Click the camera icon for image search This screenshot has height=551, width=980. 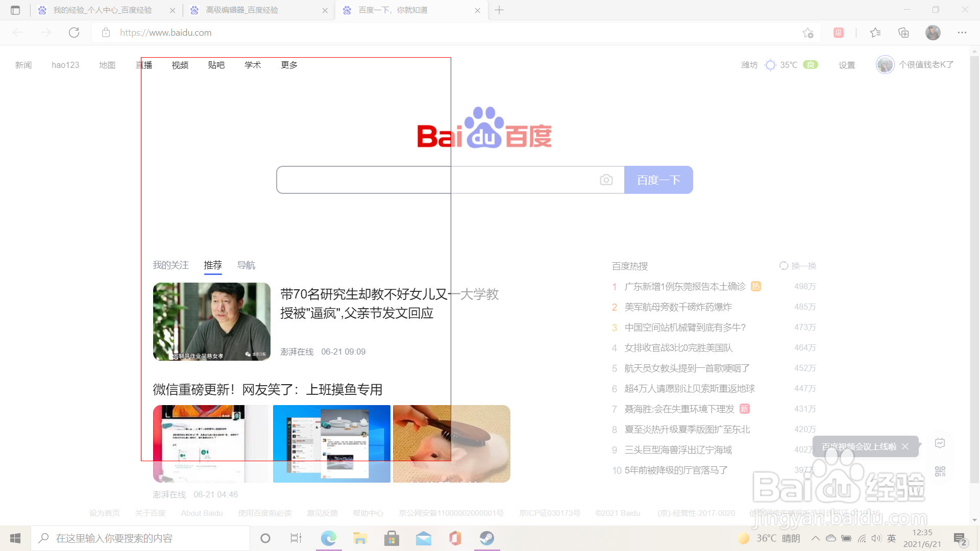pyautogui.click(x=606, y=180)
